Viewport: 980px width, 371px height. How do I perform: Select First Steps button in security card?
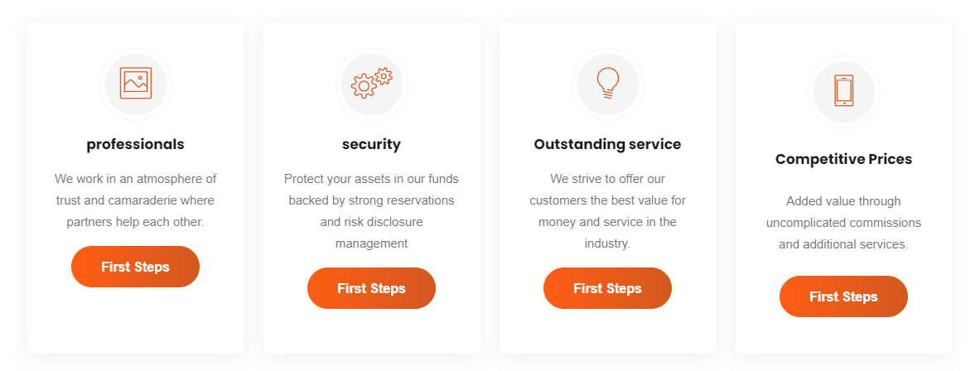click(371, 288)
